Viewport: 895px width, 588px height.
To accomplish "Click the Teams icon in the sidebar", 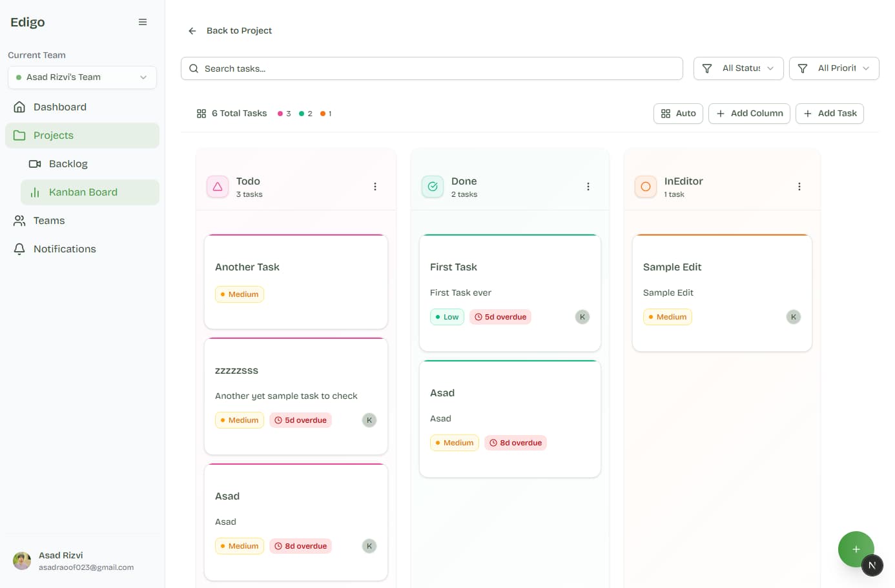I will pyautogui.click(x=21, y=220).
